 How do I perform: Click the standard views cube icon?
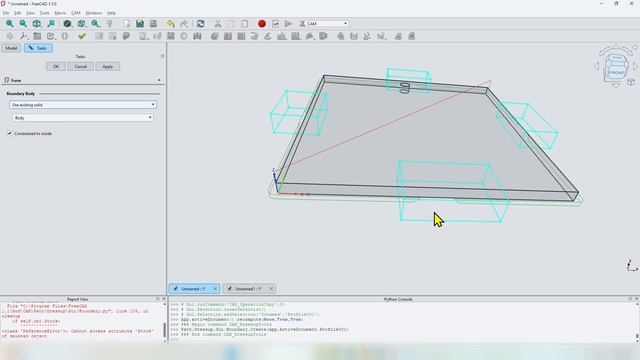[81, 24]
